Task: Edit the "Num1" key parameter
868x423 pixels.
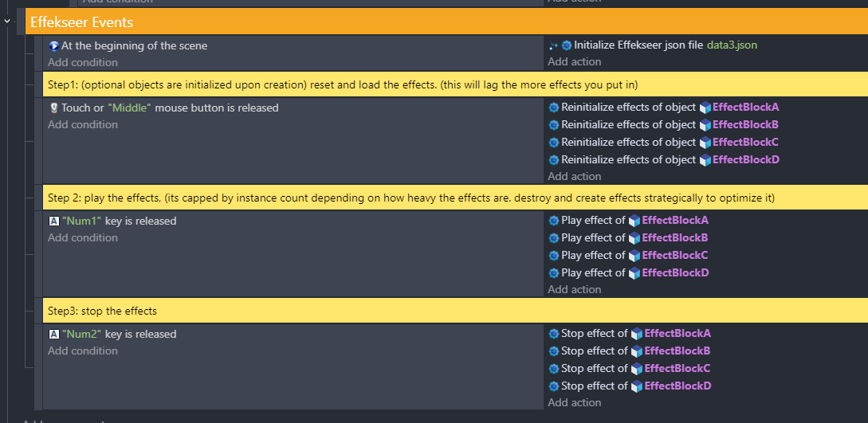Action: click(82, 221)
